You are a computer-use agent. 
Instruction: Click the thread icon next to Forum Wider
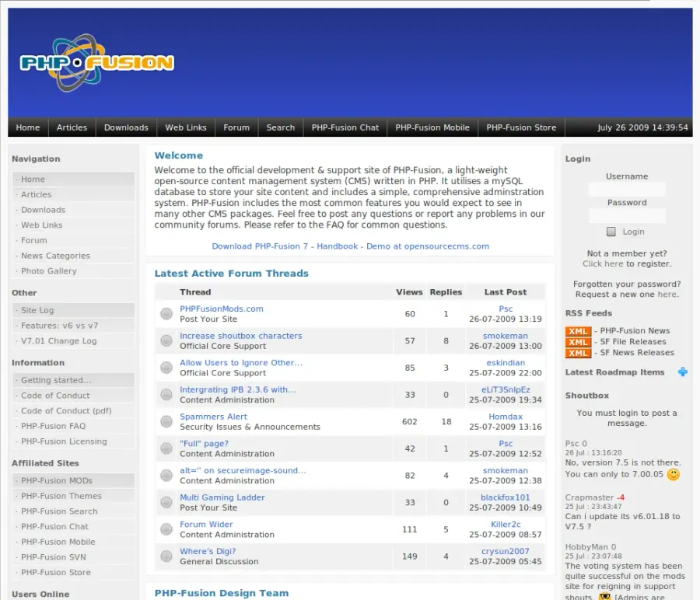coord(166,529)
